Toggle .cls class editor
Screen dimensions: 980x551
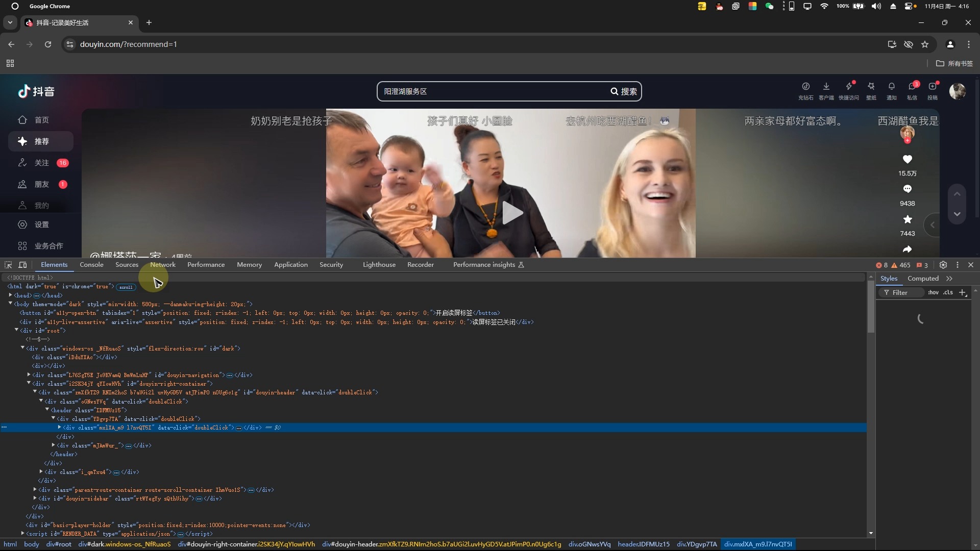(x=948, y=292)
